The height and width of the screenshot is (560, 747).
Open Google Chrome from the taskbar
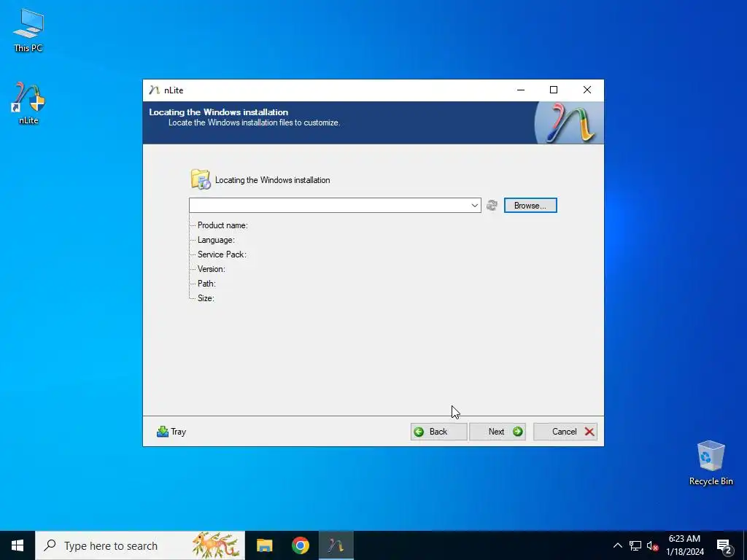click(x=300, y=545)
